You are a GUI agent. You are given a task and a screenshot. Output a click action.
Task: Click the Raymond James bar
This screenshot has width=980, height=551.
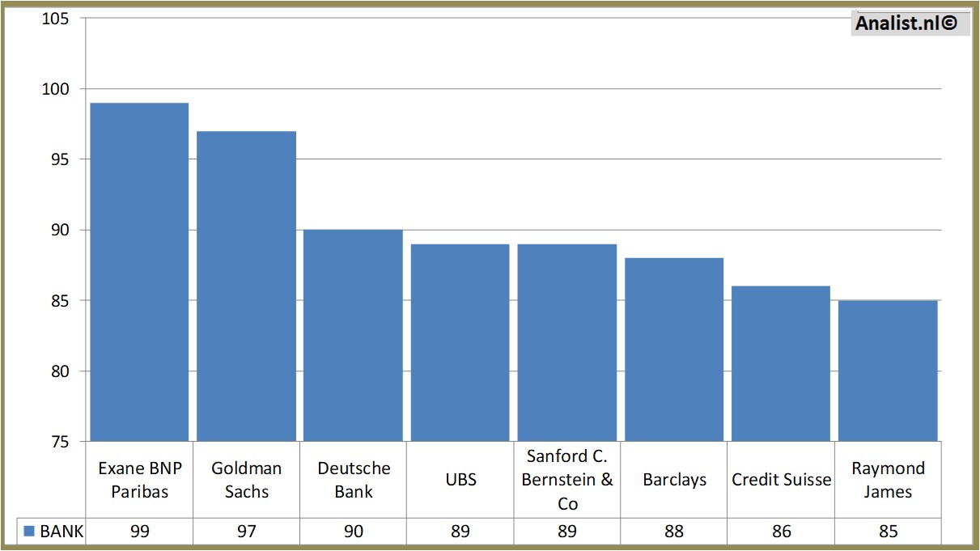click(x=887, y=371)
